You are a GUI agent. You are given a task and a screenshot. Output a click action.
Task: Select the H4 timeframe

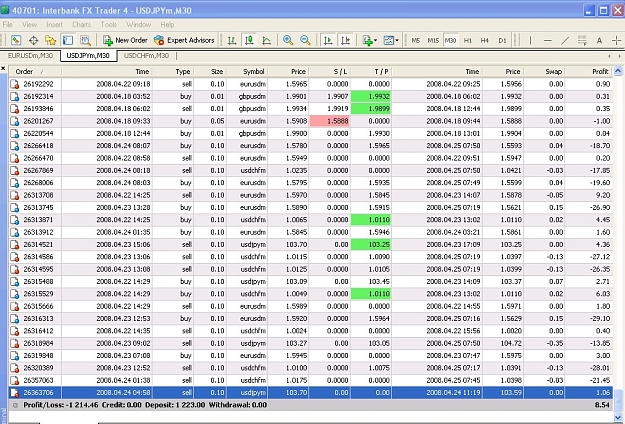pos(485,40)
